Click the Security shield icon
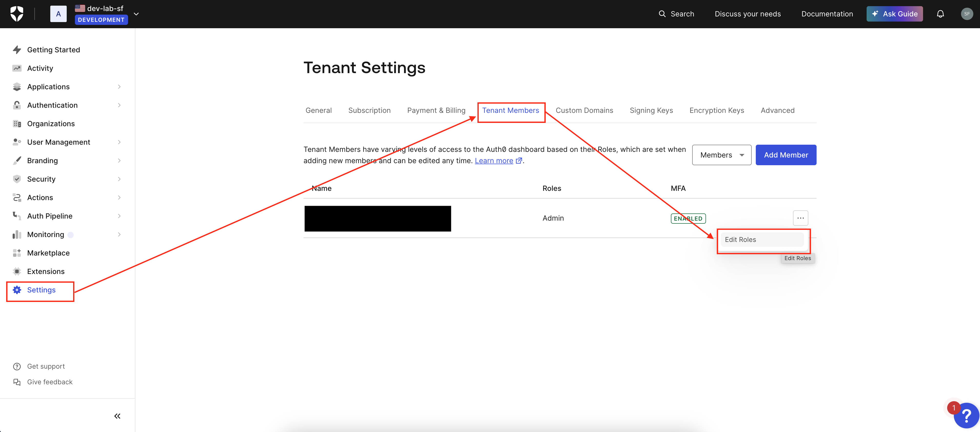 tap(17, 179)
